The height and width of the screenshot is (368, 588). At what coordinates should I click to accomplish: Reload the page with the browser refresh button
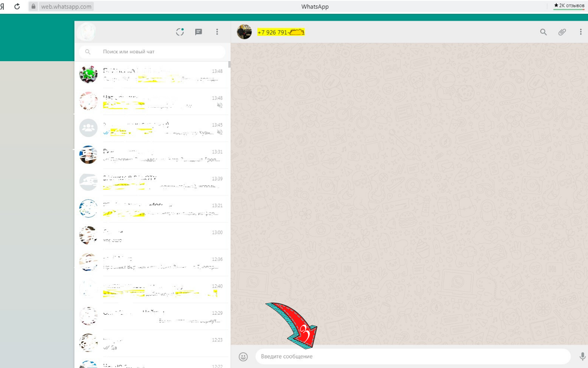[17, 6]
